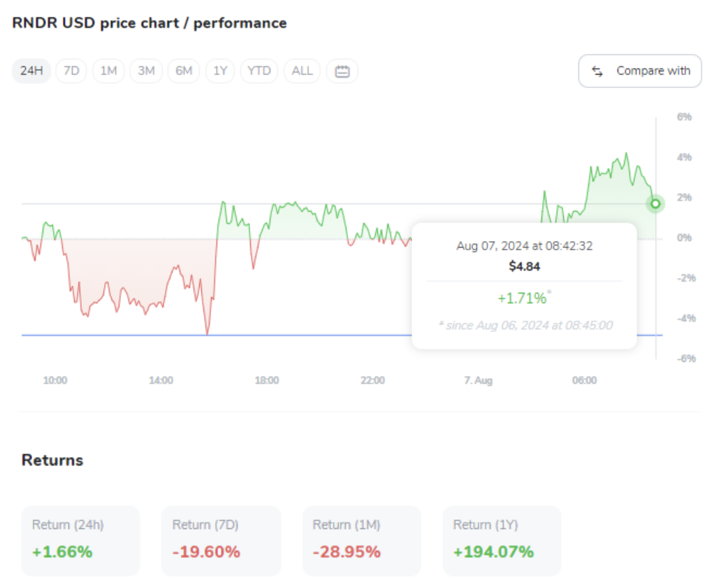Viewport: 728px width, 587px height.
Task: Choose the 6M range option
Action: (x=184, y=71)
